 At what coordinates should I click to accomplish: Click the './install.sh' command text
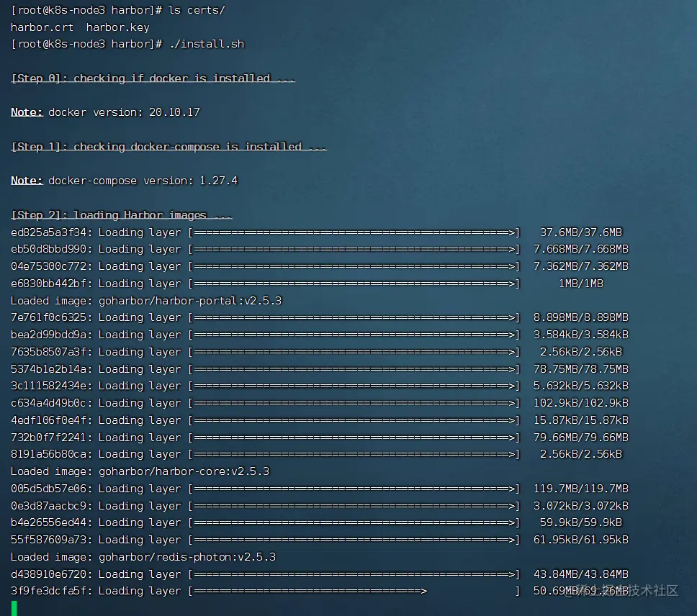coord(207,44)
